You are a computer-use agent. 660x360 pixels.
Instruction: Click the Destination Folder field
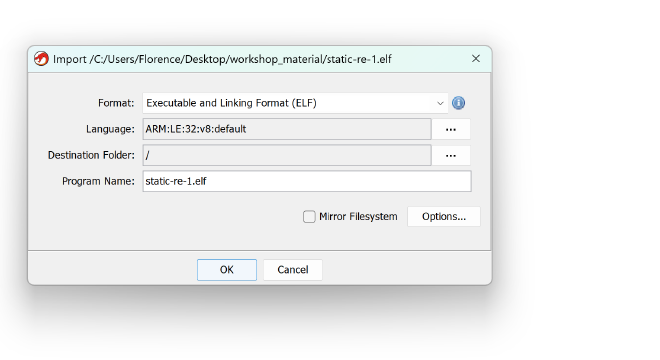click(x=287, y=155)
